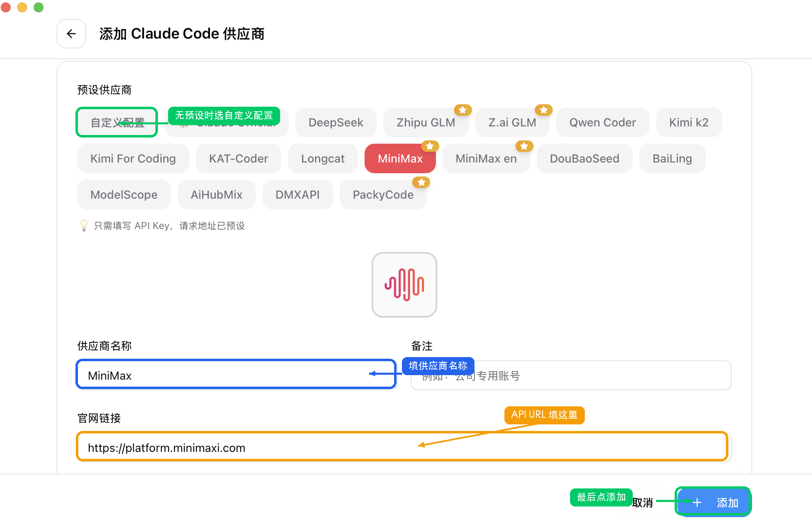Select DouBaoSeed preset provider
The height and width of the screenshot is (527, 812).
click(x=584, y=158)
